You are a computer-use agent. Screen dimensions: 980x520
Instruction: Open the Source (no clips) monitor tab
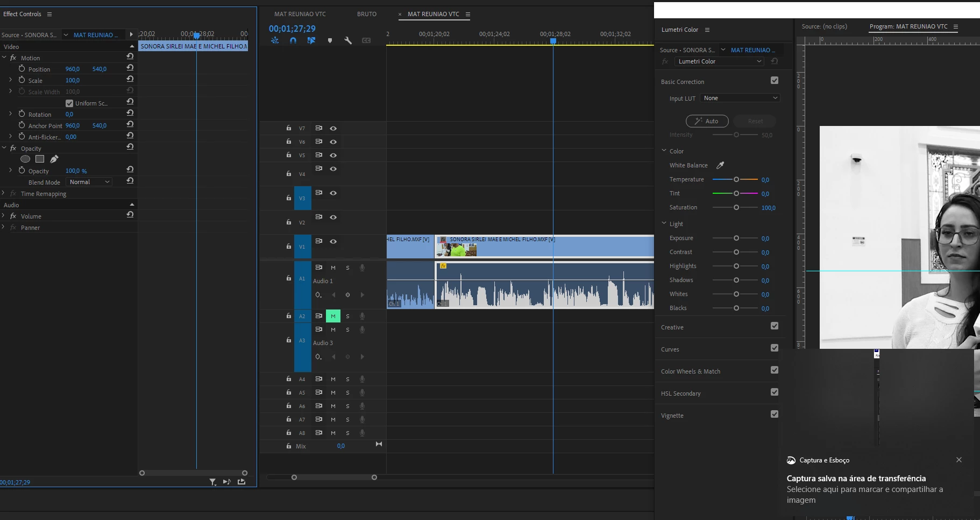(824, 26)
